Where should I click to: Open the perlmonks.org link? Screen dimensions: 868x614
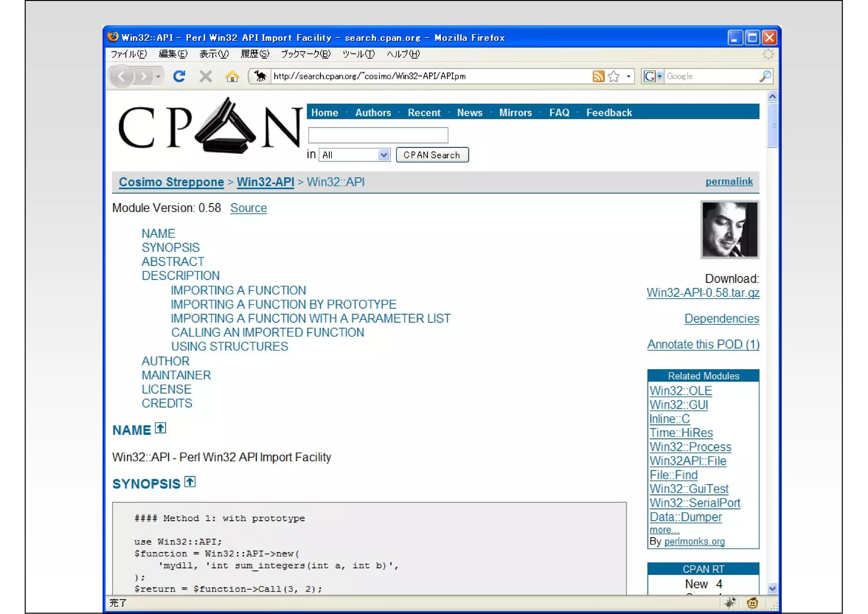coord(694,541)
